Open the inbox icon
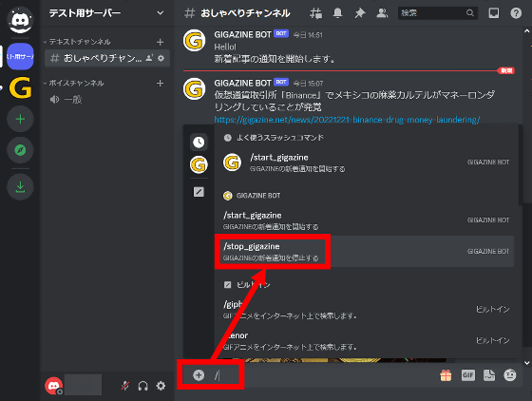 (x=494, y=13)
